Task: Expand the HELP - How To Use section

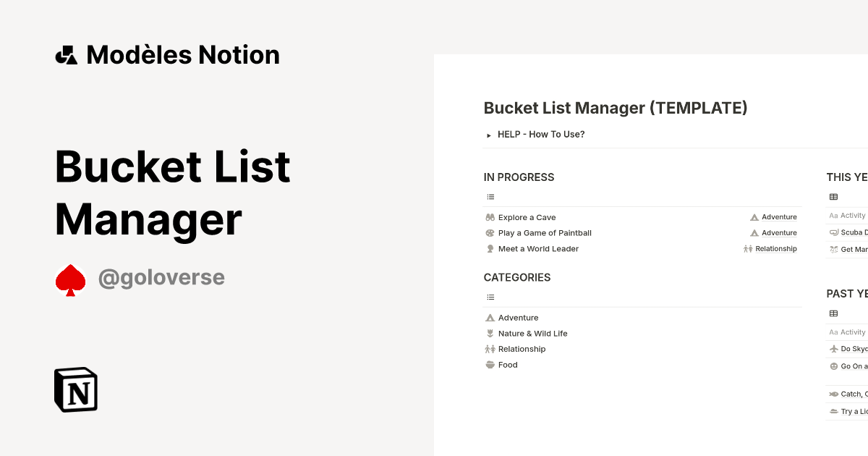Action: [541, 134]
